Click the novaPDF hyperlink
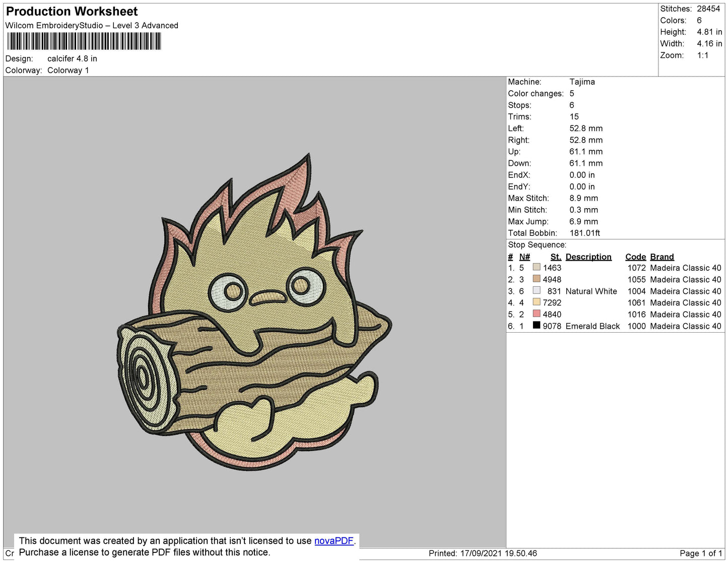The image size is (728, 563). 334,541
